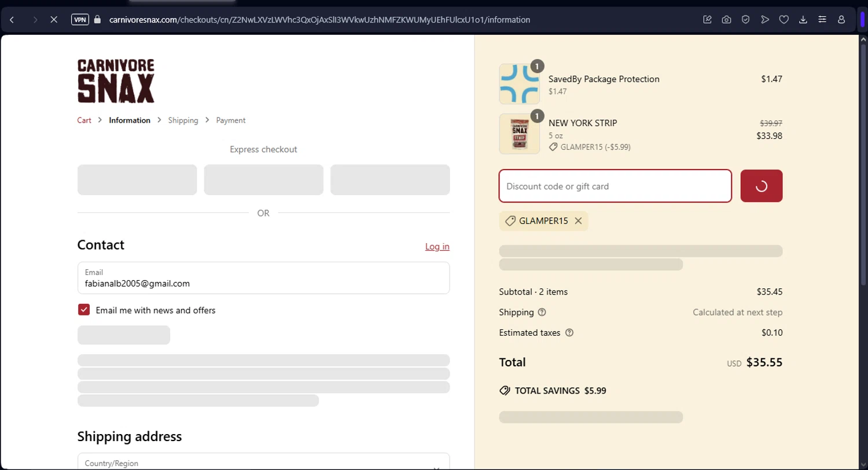Image resolution: width=868 pixels, height=470 pixels.
Task: Open the Country/Region dropdown
Action: pyautogui.click(x=263, y=461)
